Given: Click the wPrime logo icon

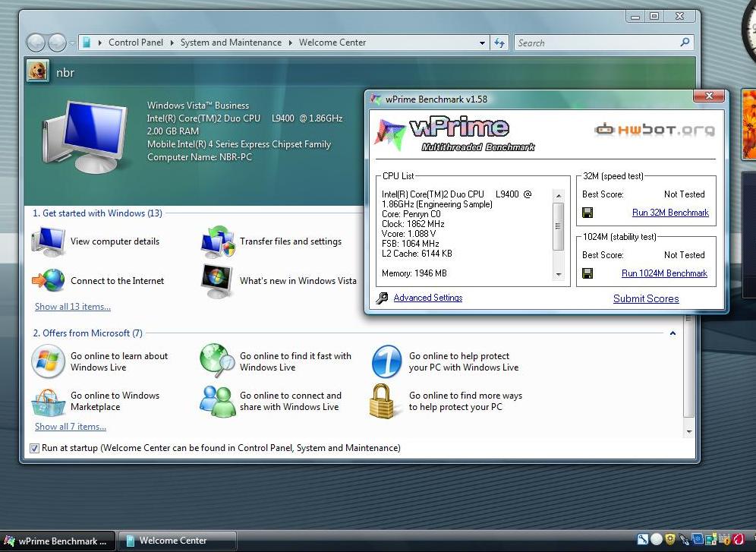Looking at the screenshot, I should tap(390, 134).
